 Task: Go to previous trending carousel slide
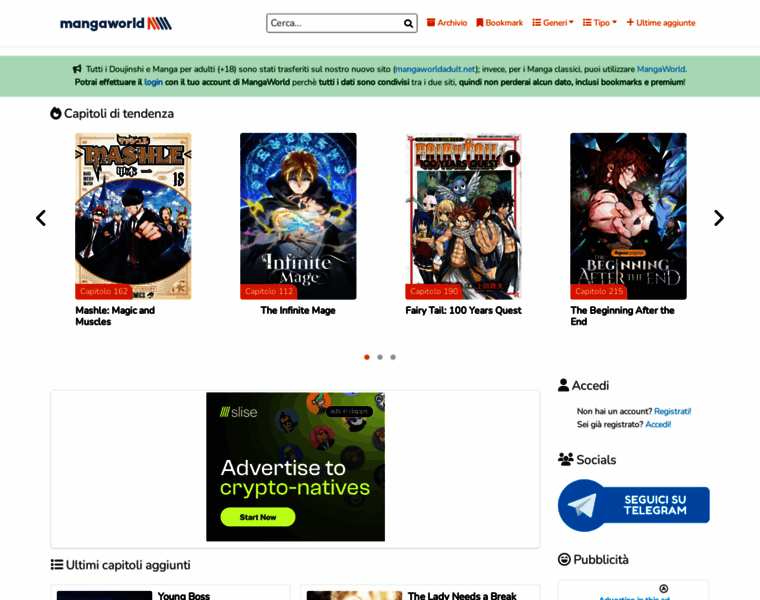(41, 218)
